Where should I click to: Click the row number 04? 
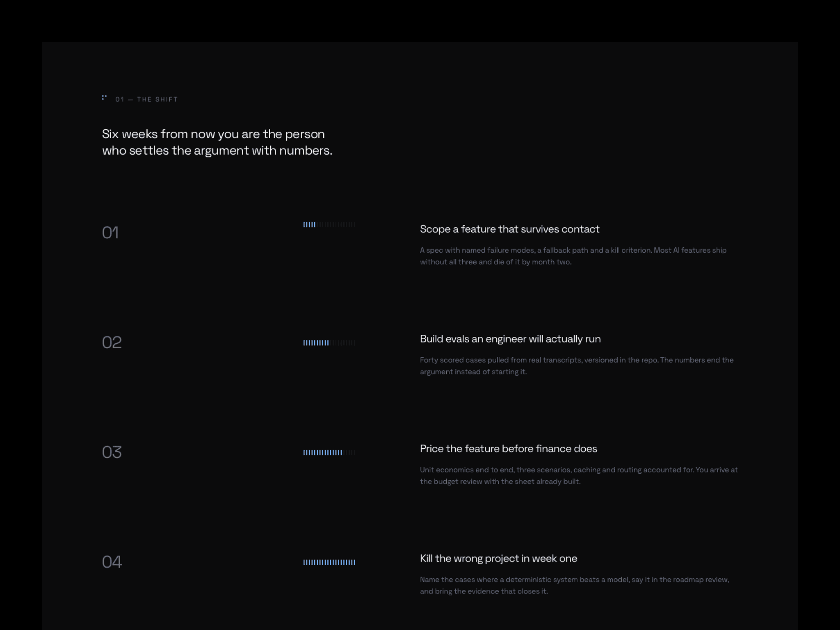[x=112, y=562]
